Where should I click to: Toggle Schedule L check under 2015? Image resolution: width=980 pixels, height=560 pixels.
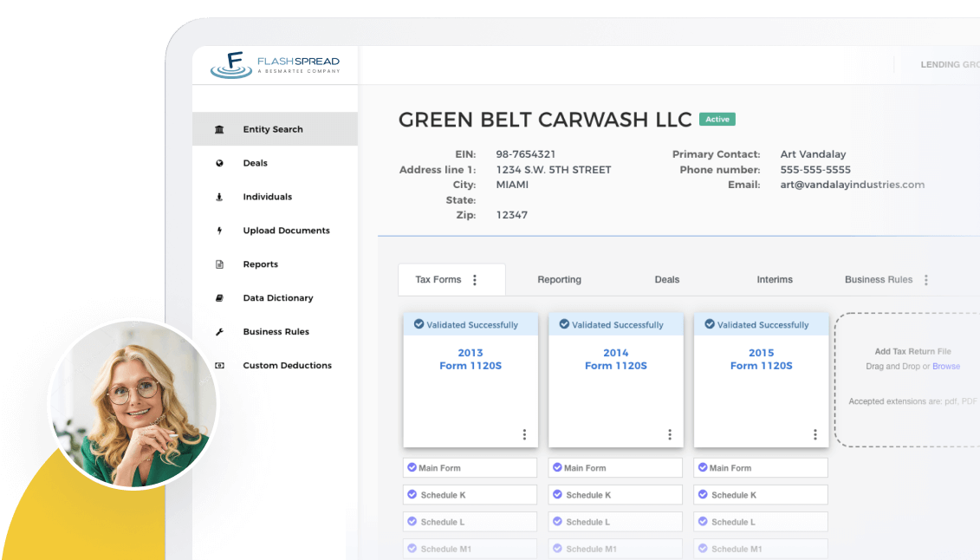click(x=703, y=521)
